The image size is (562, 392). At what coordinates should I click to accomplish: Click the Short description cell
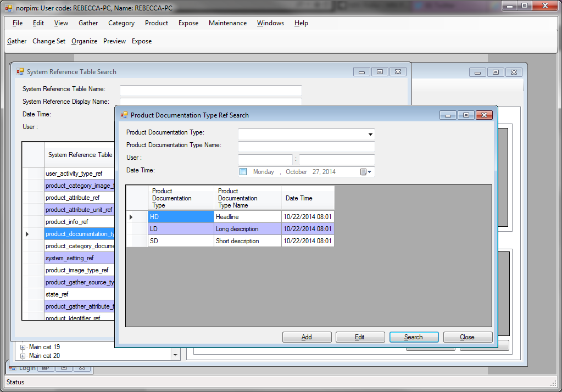tap(247, 241)
